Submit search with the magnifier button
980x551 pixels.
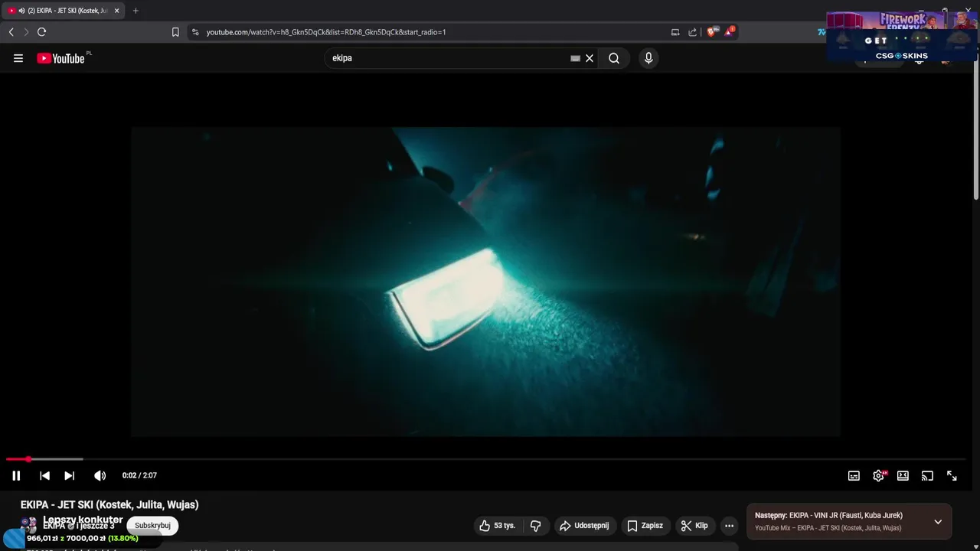614,58
